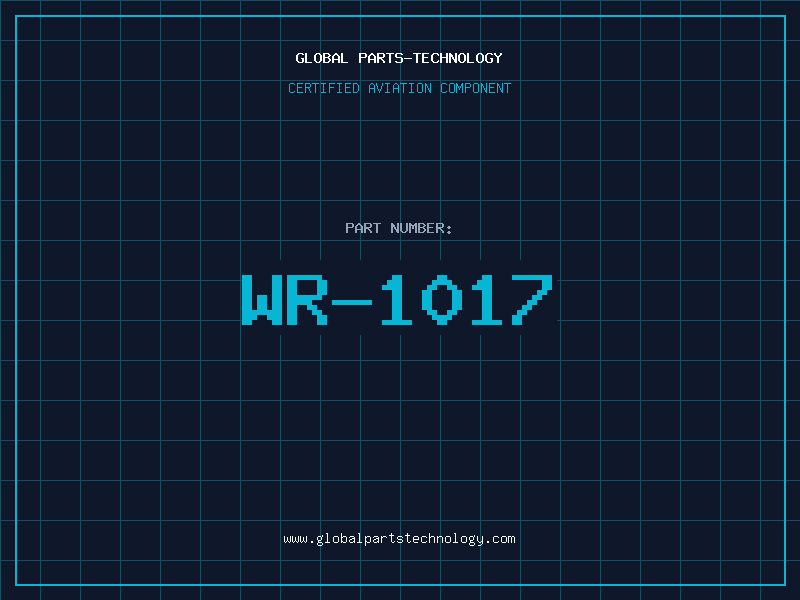Select the CERTIFIED AVIATION COMPONENT subtitle
The height and width of the screenshot is (600, 800).
coord(399,88)
